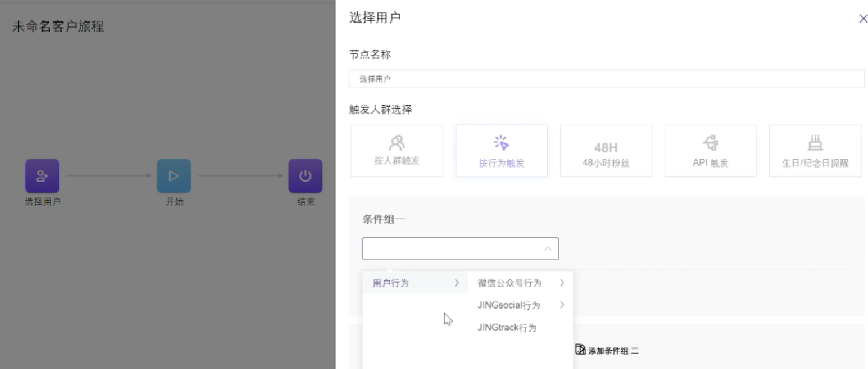Close the 选择用户 side panel
The width and height of the screenshot is (868, 369).
pos(863,19)
